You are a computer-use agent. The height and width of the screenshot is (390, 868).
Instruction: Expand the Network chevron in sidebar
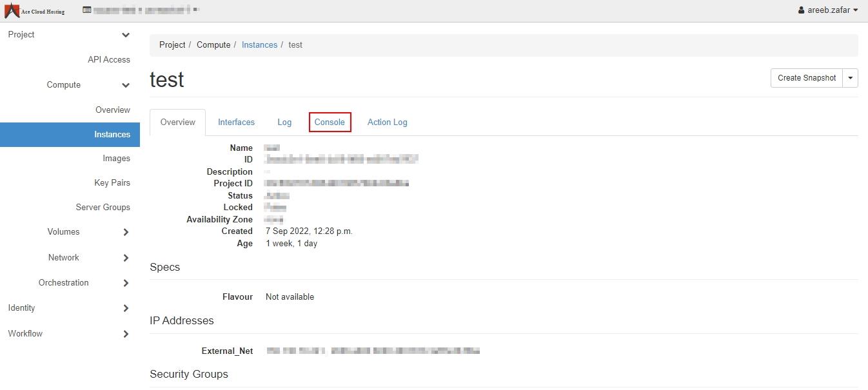coord(126,258)
